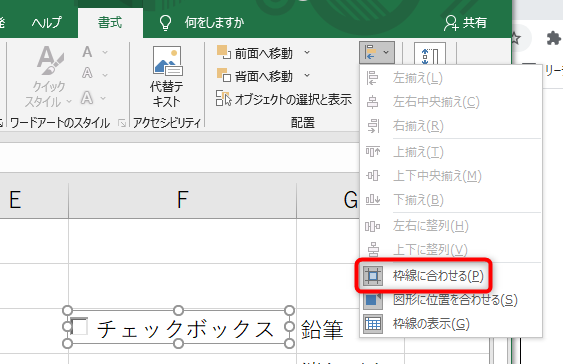Image resolution: width=563 pixels, height=364 pixels.
Task: Select column E header
Action: tap(34, 200)
